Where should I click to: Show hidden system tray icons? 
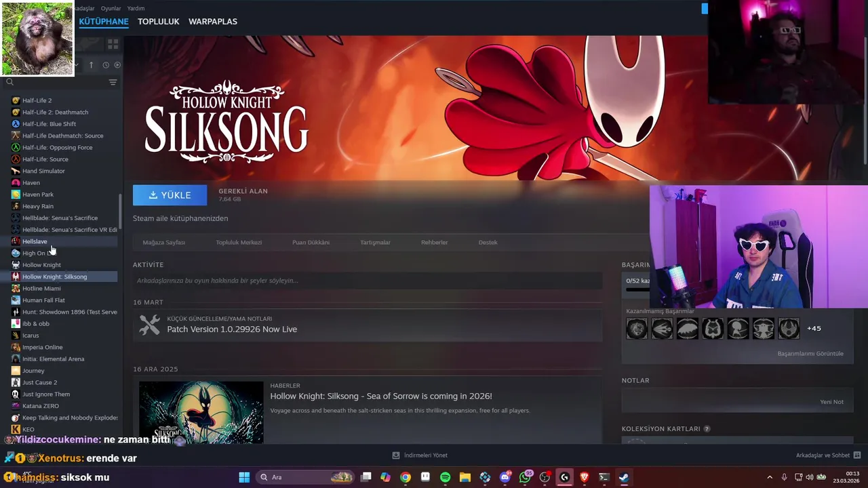tap(770, 477)
